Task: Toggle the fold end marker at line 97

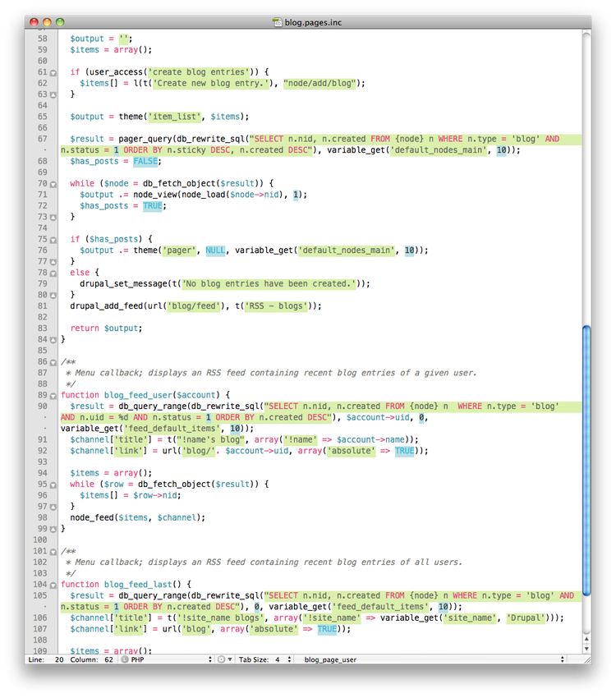Action: [53, 507]
